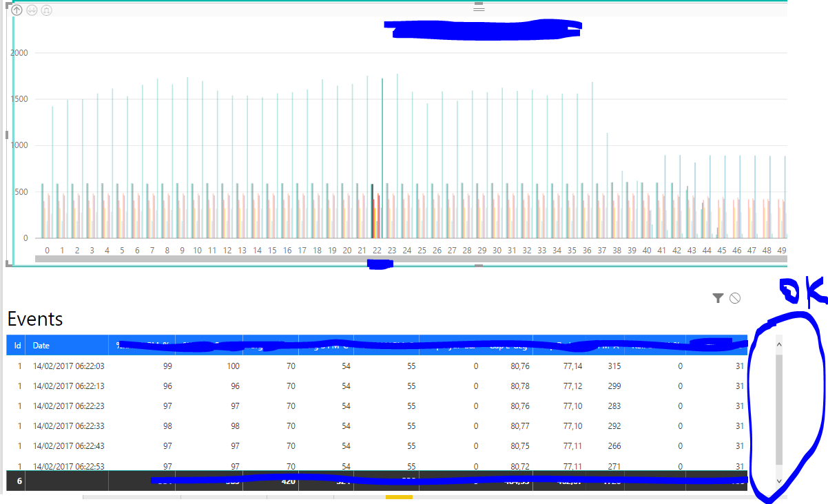The height and width of the screenshot is (504, 828).
Task: Click the Events table title
Action: pyautogui.click(x=35, y=319)
